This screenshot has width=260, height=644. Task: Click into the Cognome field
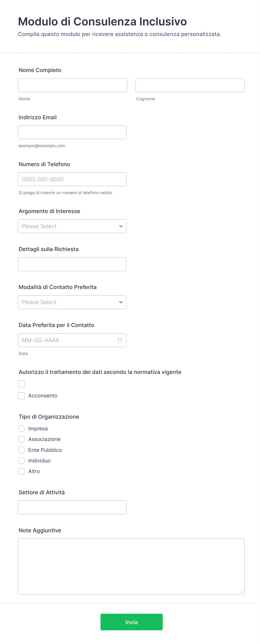[x=190, y=85]
